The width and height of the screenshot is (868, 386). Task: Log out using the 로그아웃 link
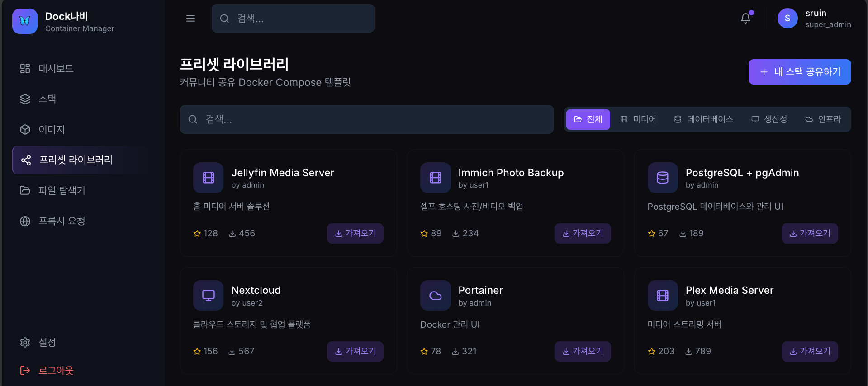56,371
